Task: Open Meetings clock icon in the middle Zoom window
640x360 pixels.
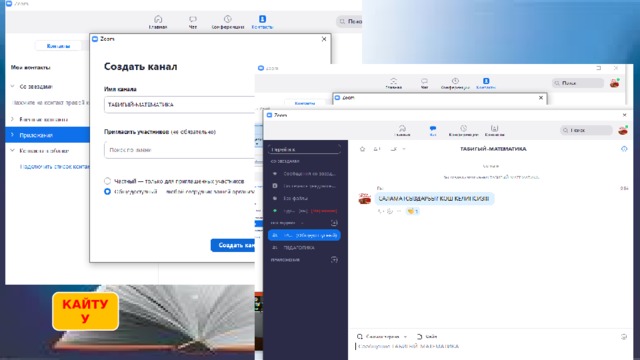Action: coord(455,83)
